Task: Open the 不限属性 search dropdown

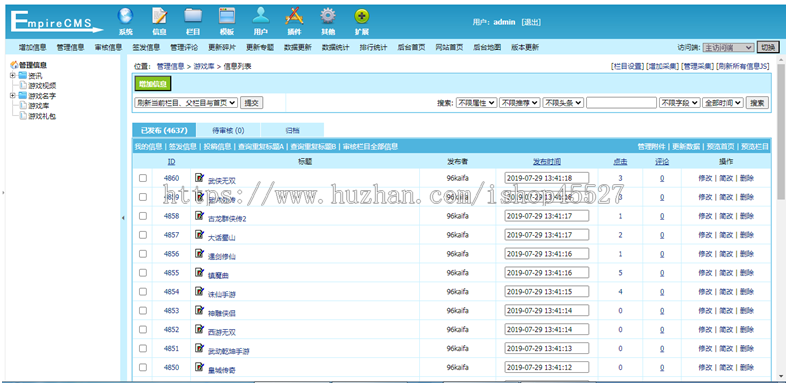Action: click(476, 103)
